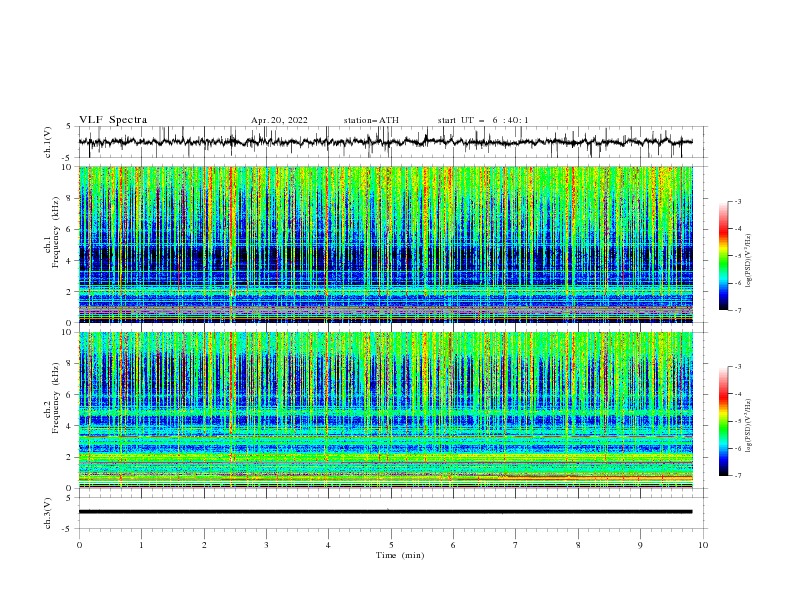792x612 pixels.
Task: Click the "10" kHz tick of ch.1 spectrogram
Action: point(69,167)
